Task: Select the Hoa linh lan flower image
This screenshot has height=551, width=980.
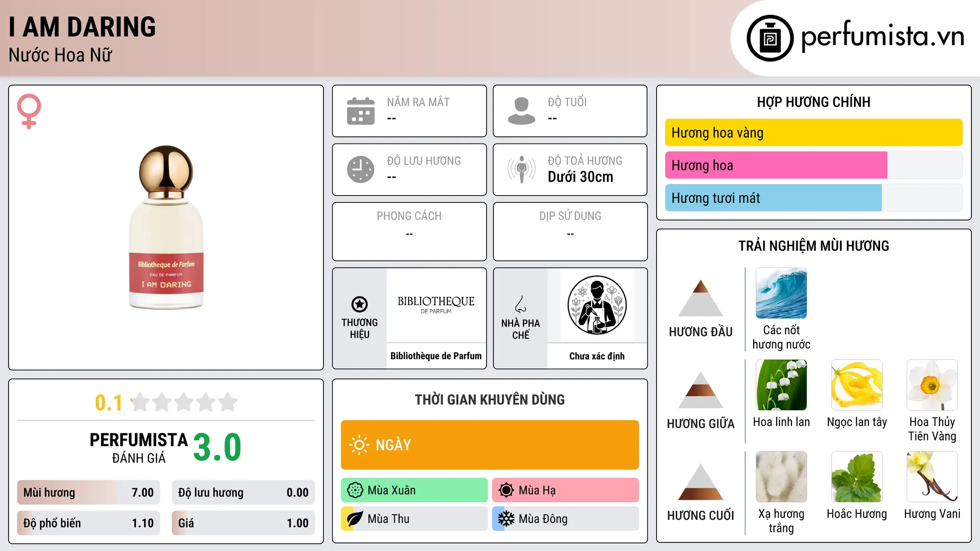Action: (781, 385)
